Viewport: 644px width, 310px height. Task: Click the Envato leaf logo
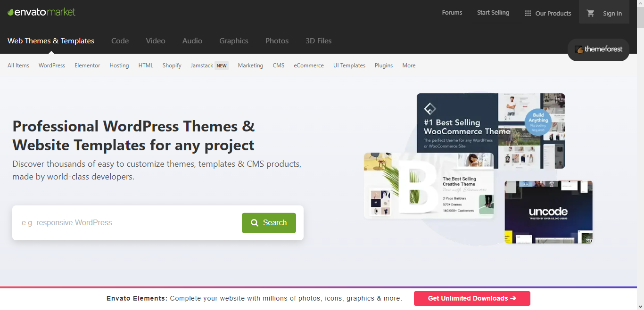click(x=10, y=11)
